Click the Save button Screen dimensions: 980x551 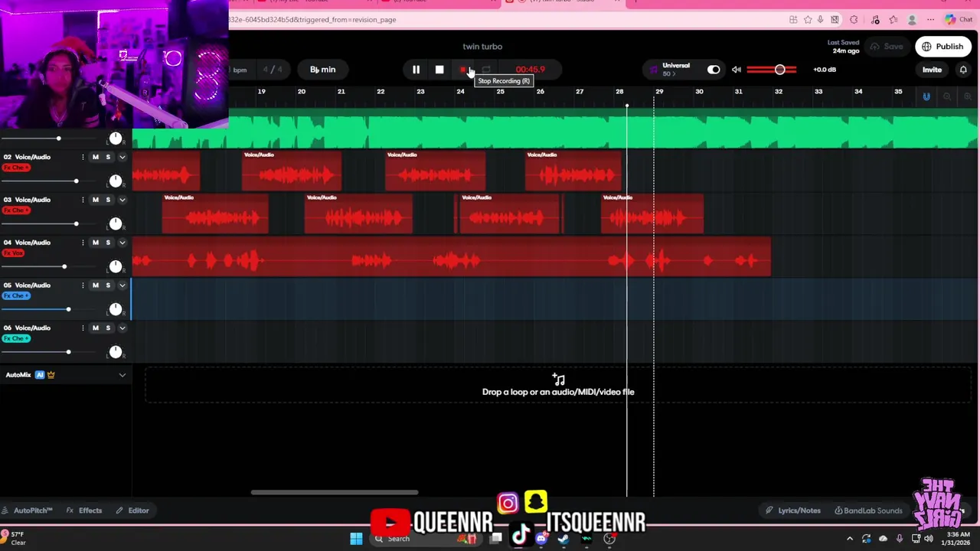(887, 47)
